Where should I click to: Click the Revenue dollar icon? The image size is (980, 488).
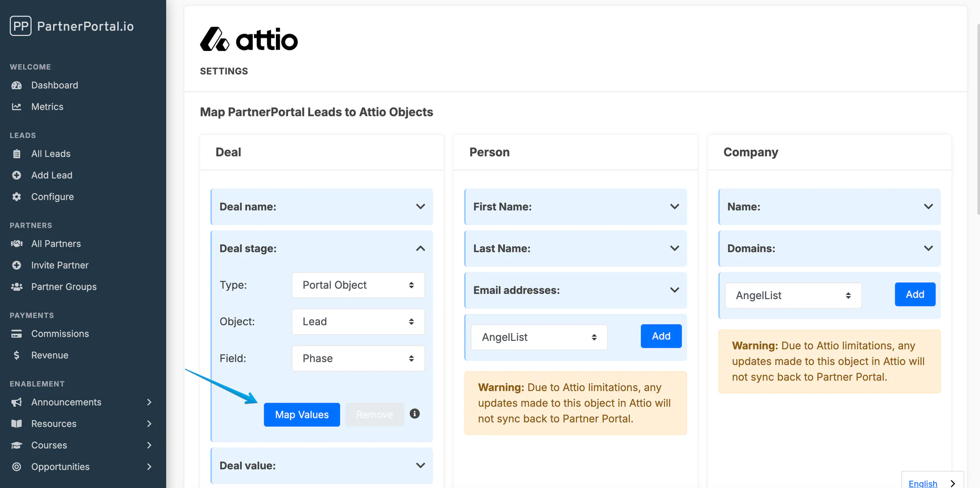click(17, 355)
